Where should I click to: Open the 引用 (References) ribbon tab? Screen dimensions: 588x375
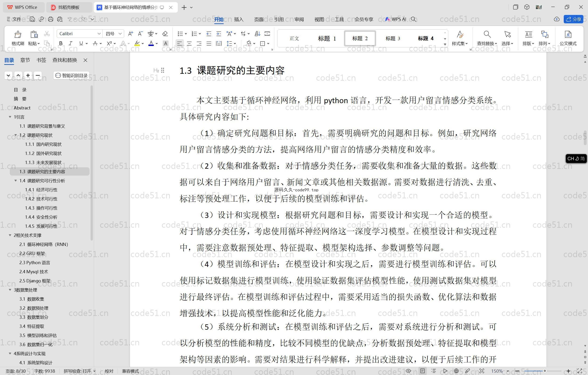click(x=279, y=19)
